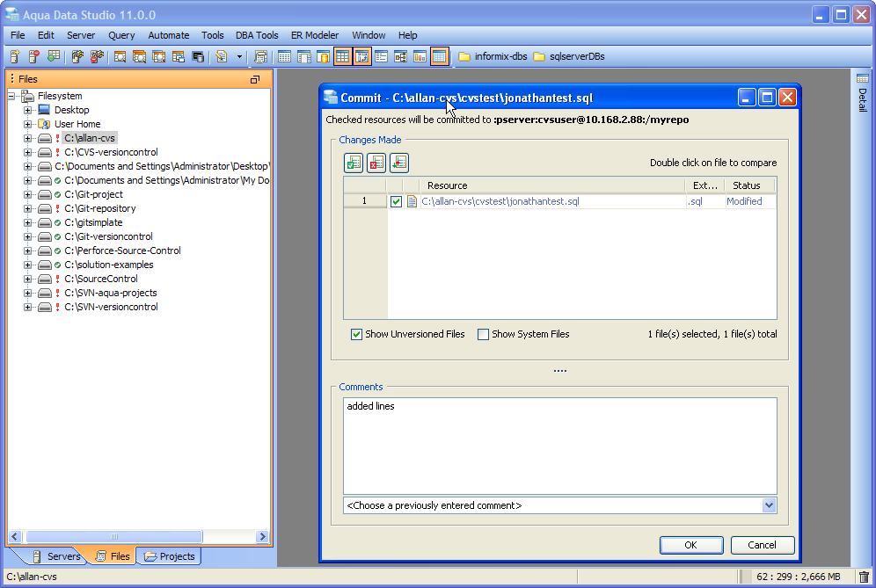
Task: Open the previously entered comment dropdown
Action: pyautogui.click(x=769, y=505)
